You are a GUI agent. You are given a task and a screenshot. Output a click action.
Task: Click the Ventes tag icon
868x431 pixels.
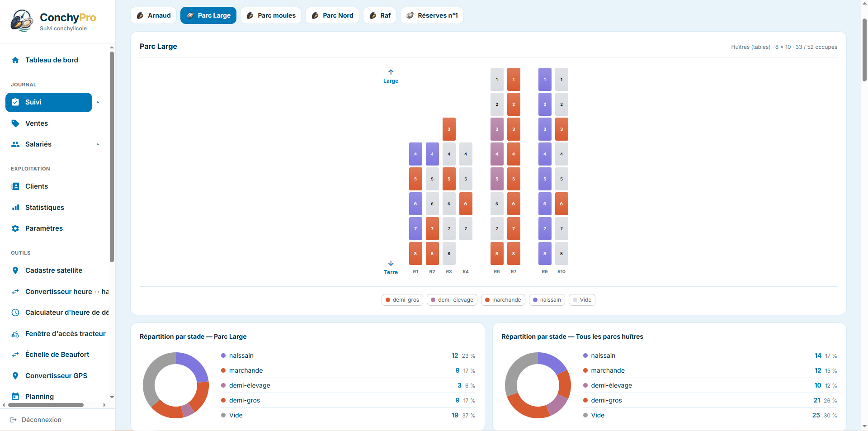click(15, 123)
